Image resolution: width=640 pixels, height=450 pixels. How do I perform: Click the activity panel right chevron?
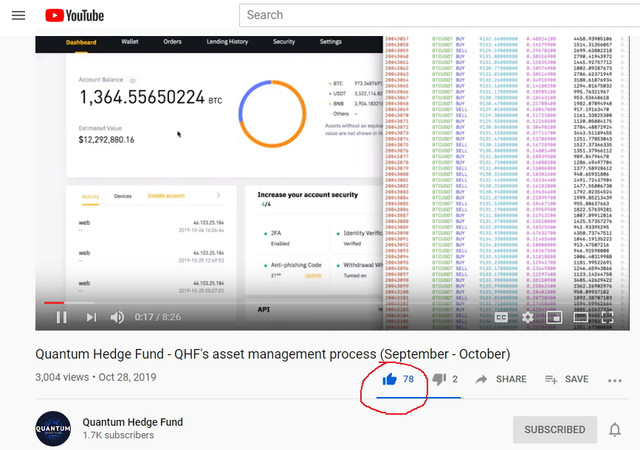[218, 195]
